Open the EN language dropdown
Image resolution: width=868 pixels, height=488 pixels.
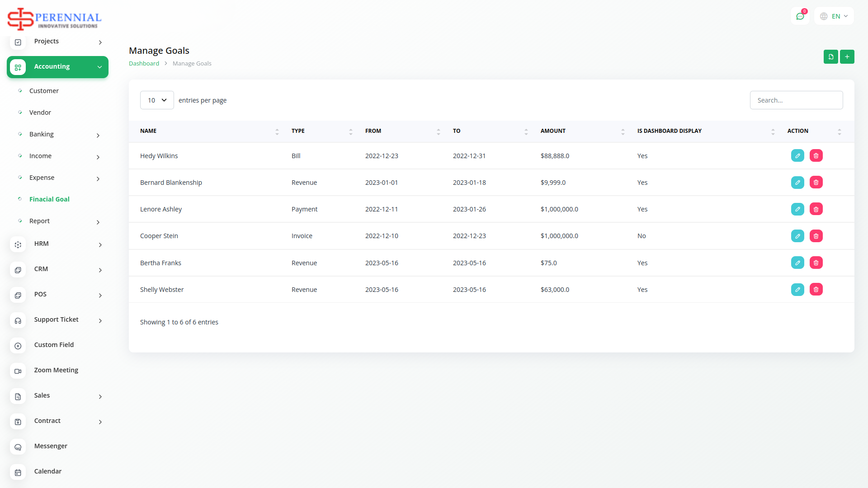click(834, 16)
